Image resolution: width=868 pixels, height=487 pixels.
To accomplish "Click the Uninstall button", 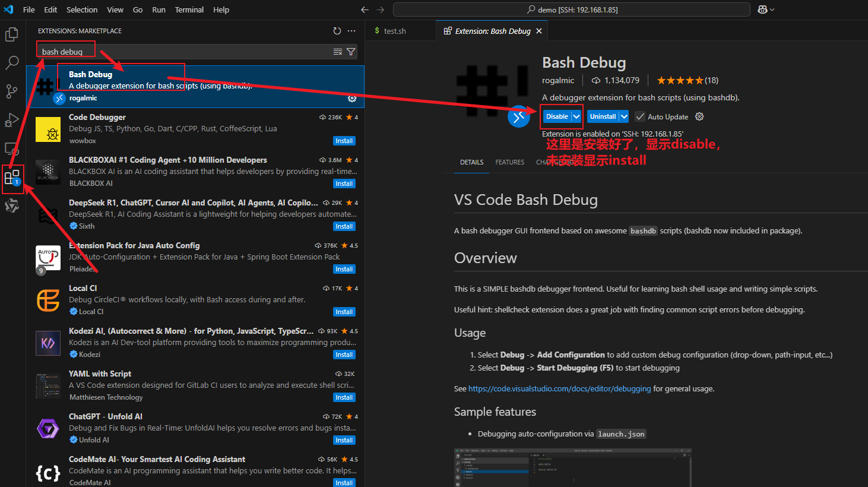I will click(603, 116).
